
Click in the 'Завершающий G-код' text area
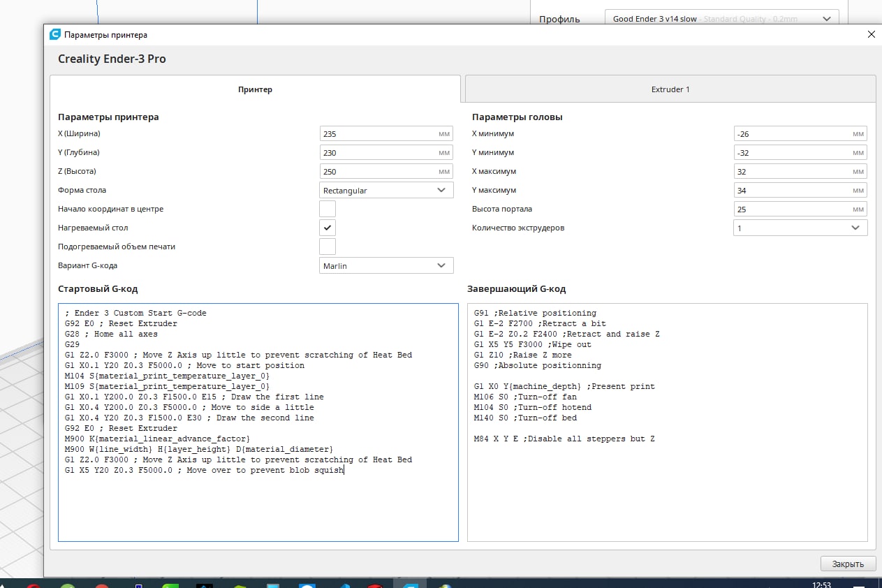(x=668, y=422)
